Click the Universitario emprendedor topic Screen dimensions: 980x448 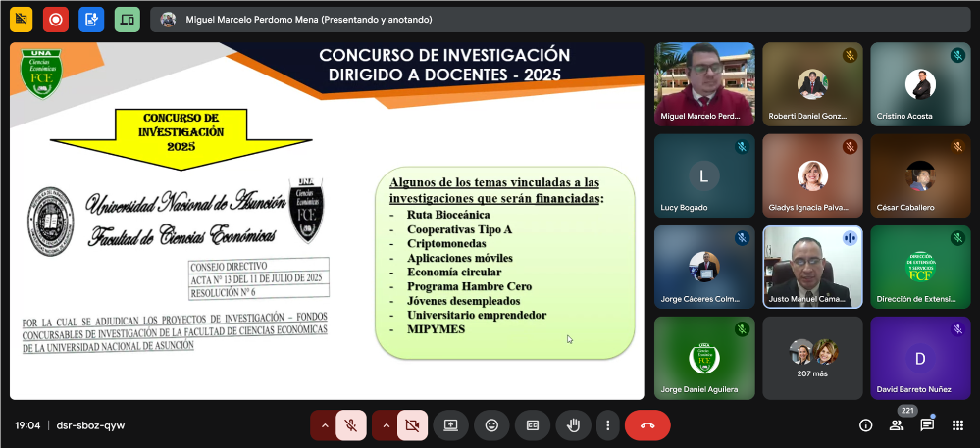[x=477, y=315]
